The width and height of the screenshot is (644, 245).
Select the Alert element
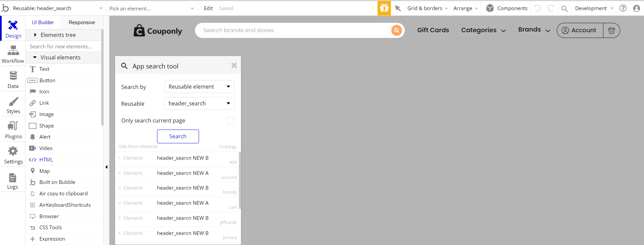coord(64,137)
